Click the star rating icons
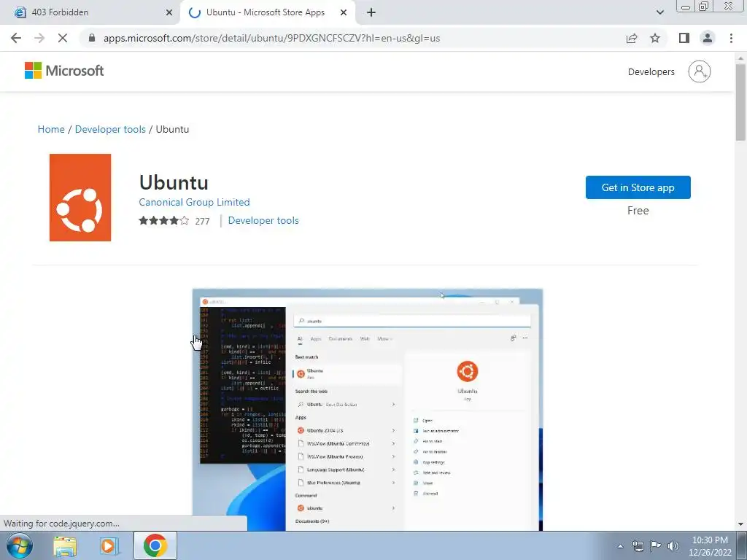 [164, 220]
